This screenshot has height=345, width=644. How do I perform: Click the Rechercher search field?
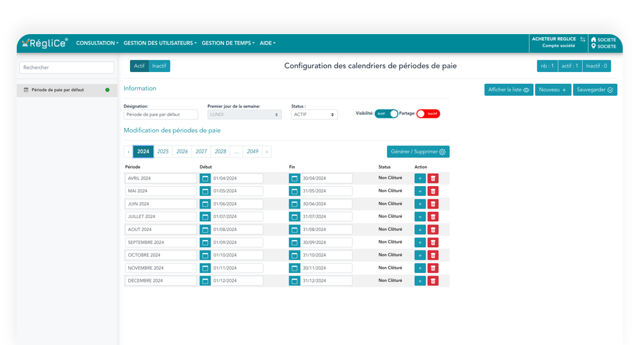pos(66,68)
